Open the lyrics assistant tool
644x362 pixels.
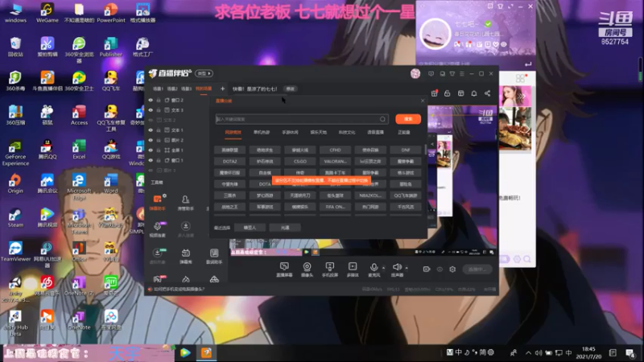point(214,256)
